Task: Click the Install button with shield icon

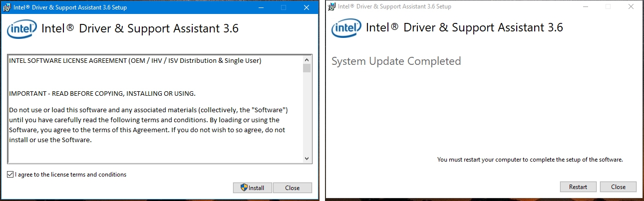Action: tap(253, 188)
